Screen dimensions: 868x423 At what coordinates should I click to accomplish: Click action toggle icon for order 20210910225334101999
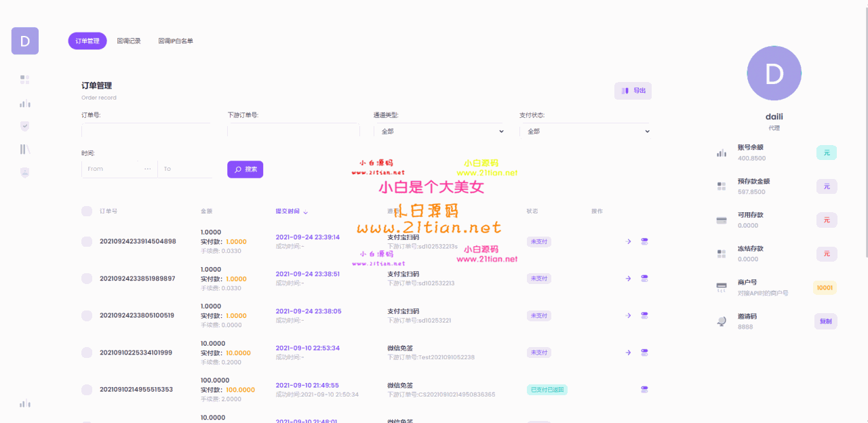[644, 352]
